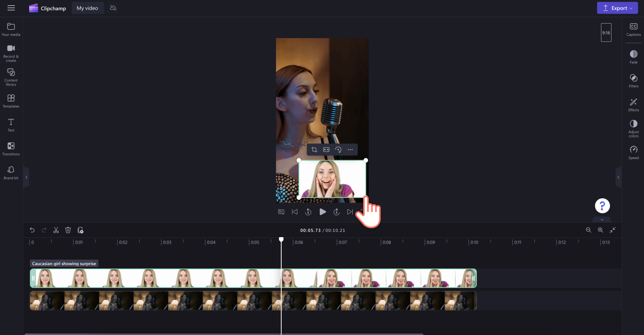Screen dimensions: 644x335
Task: Open the Filters panel
Action: point(634,81)
